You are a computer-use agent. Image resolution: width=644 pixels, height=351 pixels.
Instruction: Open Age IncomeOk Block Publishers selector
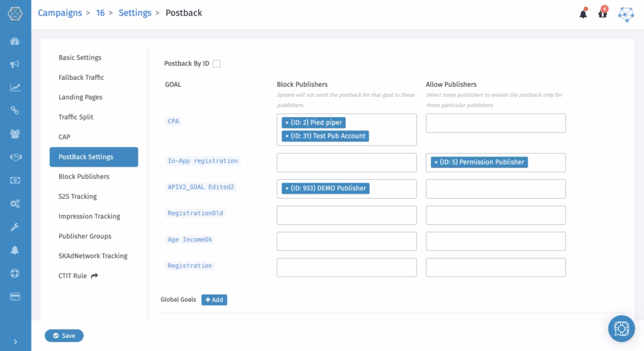pos(347,242)
